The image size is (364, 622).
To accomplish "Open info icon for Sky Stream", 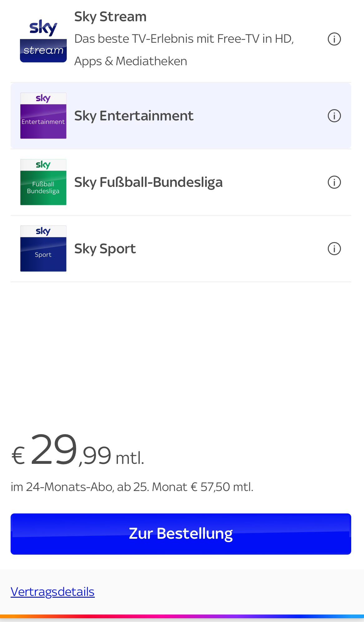I will pos(334,39).
